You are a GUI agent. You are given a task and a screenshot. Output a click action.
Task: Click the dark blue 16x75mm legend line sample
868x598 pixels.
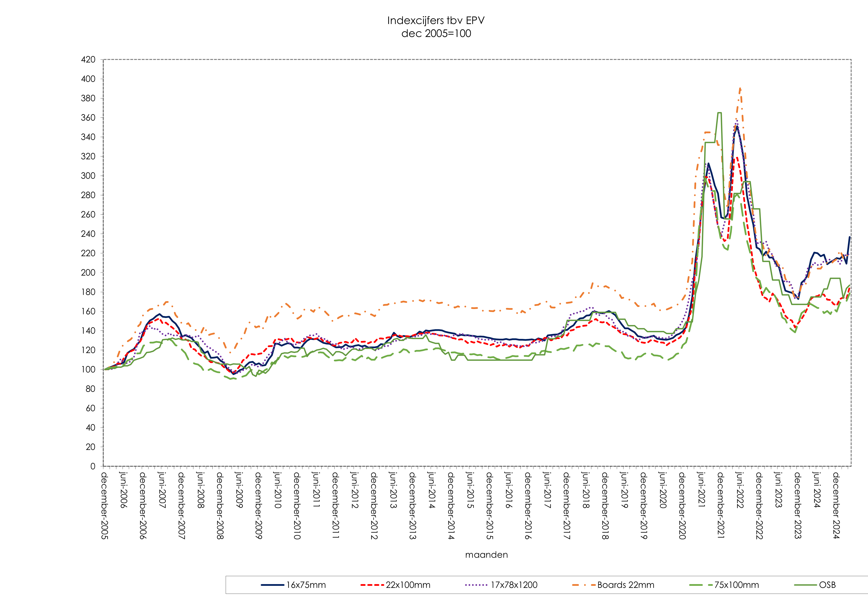pyautogui.click(x=273, y=585)
